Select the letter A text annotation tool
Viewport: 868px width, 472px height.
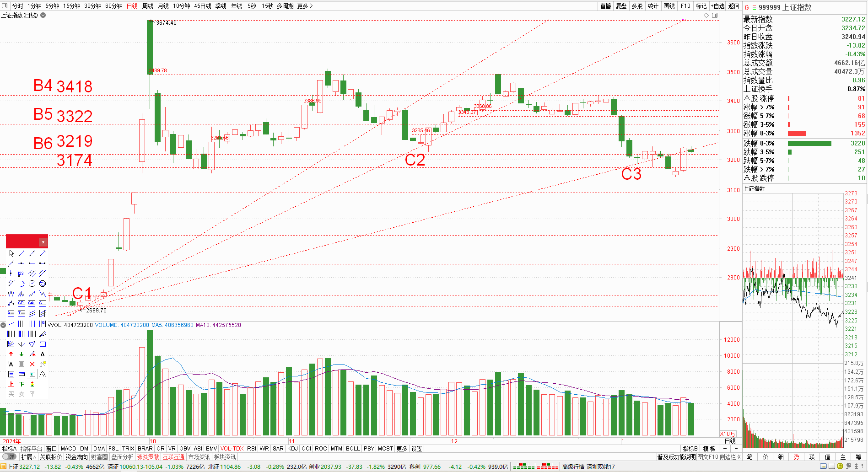(43, 354)
